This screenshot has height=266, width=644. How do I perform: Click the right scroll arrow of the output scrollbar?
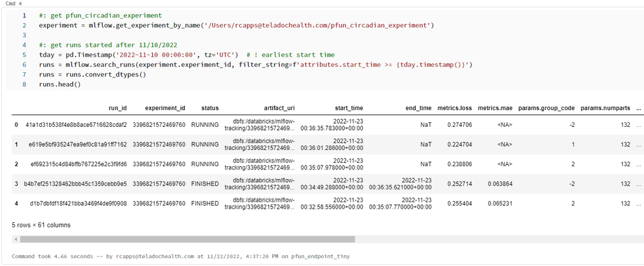(639, 239)
